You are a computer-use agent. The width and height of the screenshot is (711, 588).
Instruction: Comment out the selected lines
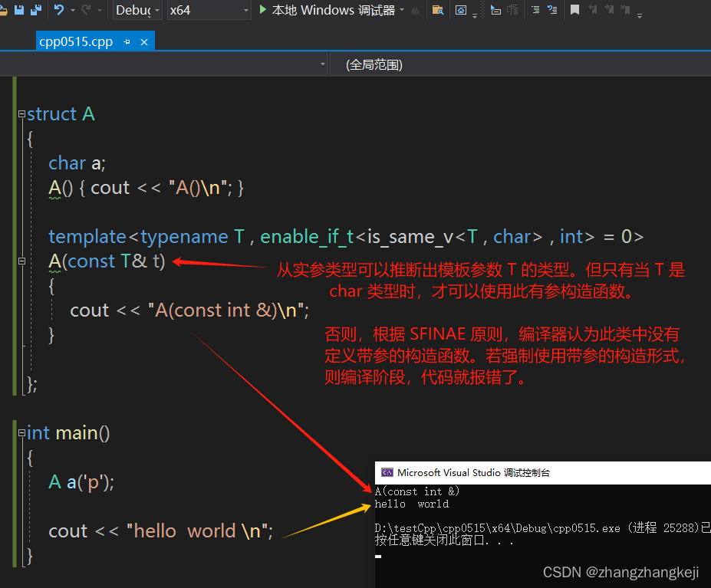pyautogui.click(x=535, y=9)
